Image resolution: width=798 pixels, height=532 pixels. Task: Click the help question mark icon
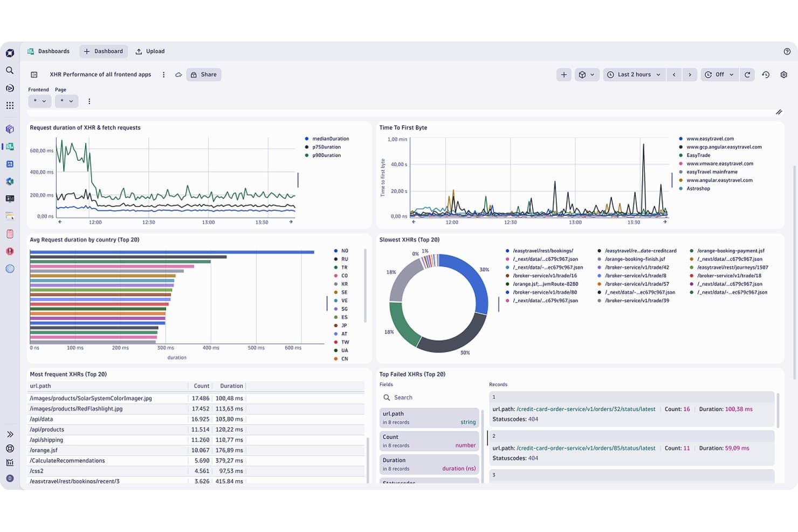[x=787, y=52]
